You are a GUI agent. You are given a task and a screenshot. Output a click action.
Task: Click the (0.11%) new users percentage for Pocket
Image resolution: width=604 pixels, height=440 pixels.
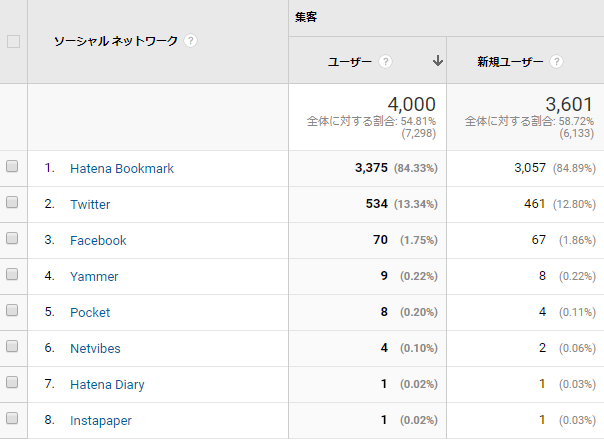(577, 312)
